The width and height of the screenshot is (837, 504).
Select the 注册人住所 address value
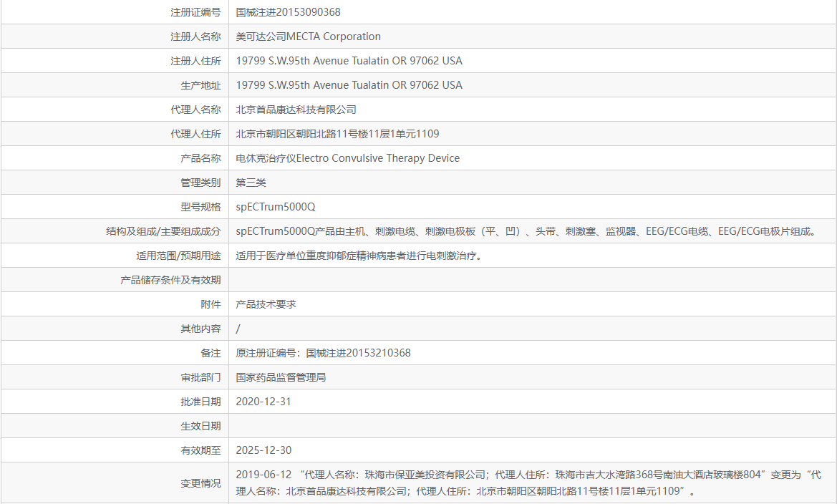[349, 61]
